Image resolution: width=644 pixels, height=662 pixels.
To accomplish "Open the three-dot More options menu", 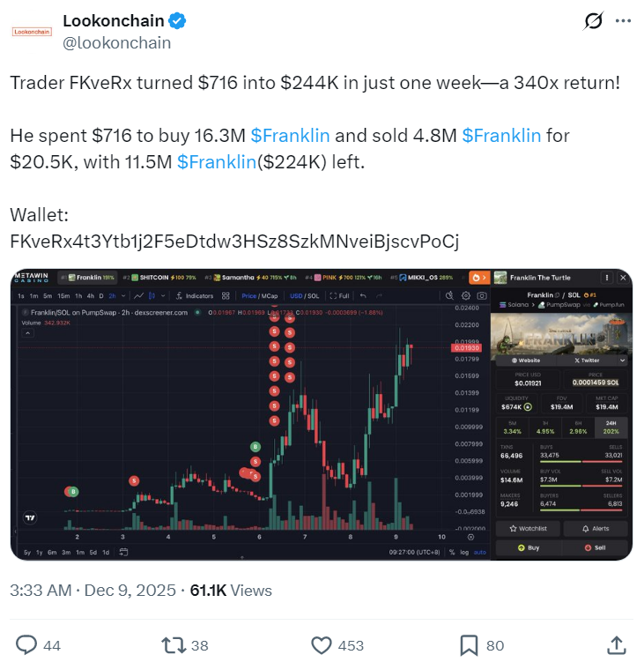I will point(623,20).
